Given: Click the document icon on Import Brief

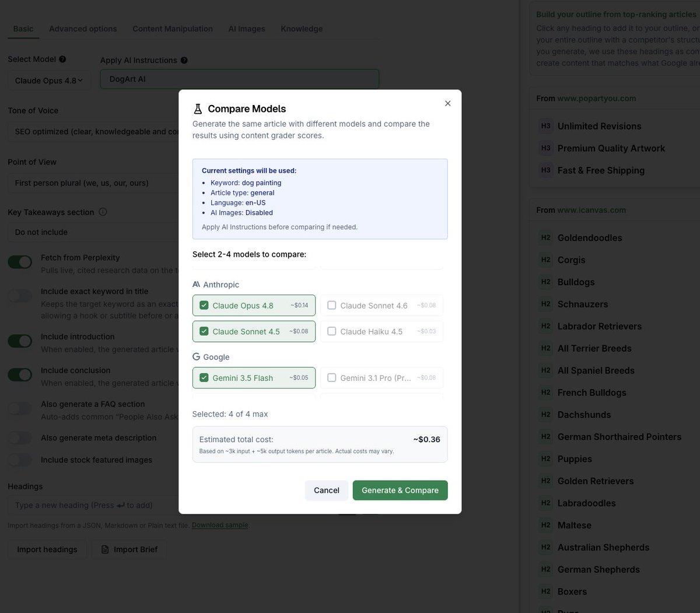Looking at the screenshot, I should [105, 549].
